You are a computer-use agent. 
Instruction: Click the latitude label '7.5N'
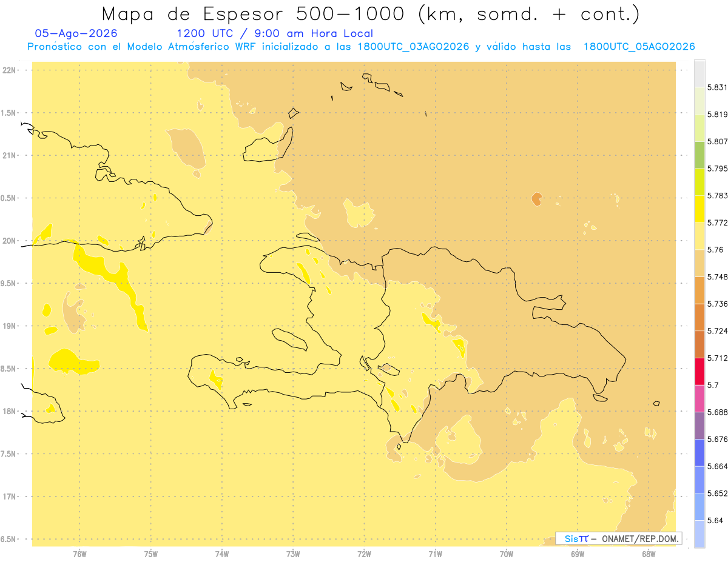(x=9, y=454)
